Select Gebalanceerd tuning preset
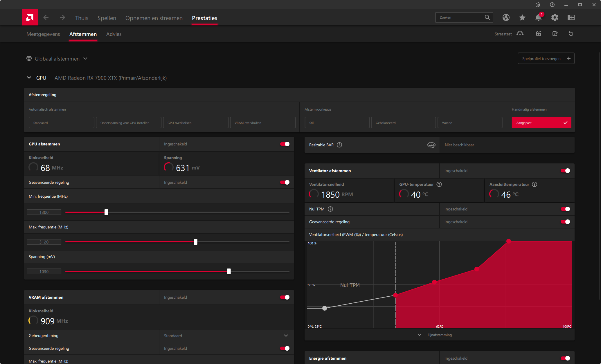 click(x=404, y=122)
